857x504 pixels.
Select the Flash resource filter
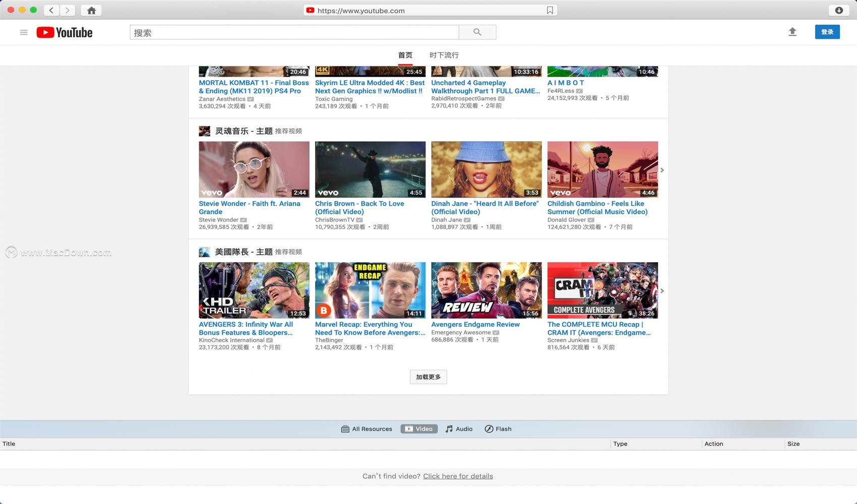tap(498, 429)
